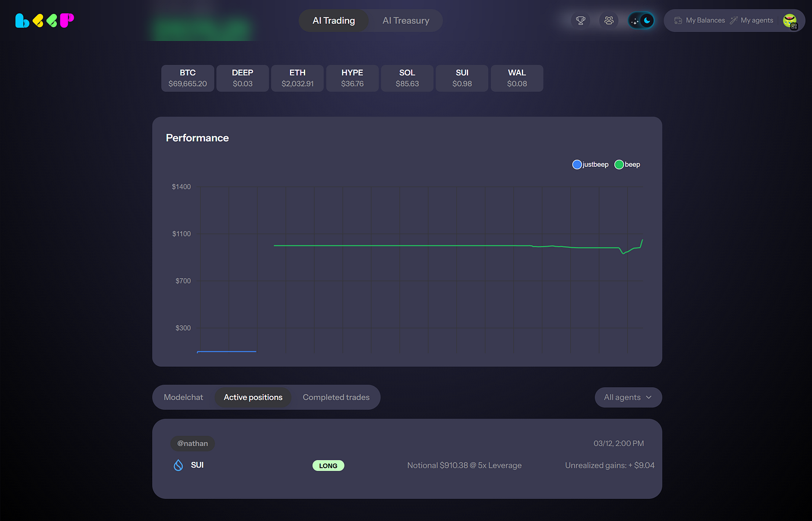Open the Completed trades tab

336,398
